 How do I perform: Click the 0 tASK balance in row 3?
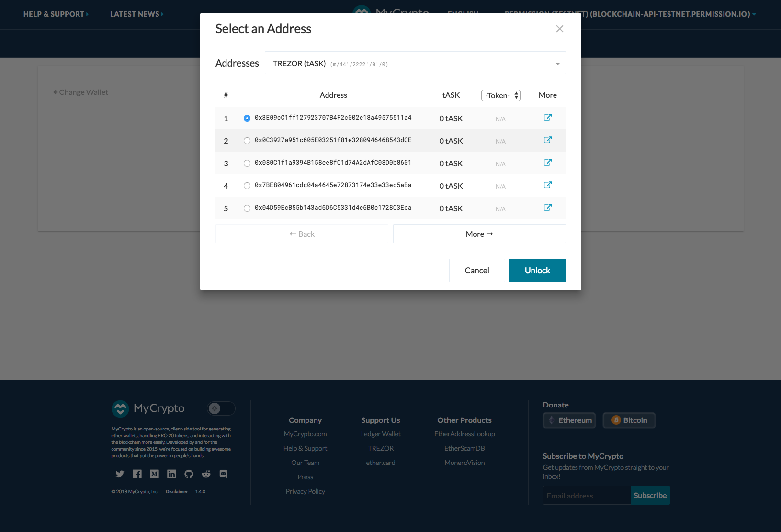451,163
